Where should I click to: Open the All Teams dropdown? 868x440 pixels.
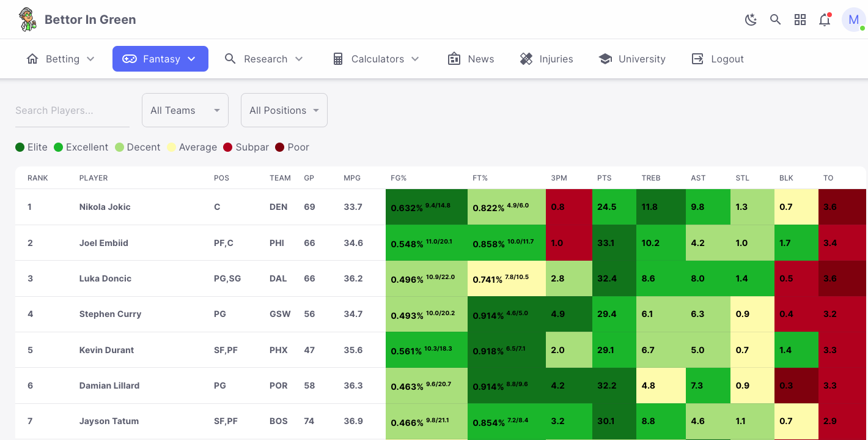click(x=185, y=110)
